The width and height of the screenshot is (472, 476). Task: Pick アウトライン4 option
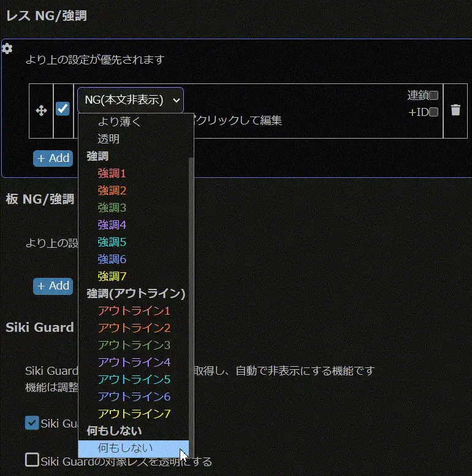(134, 362)
